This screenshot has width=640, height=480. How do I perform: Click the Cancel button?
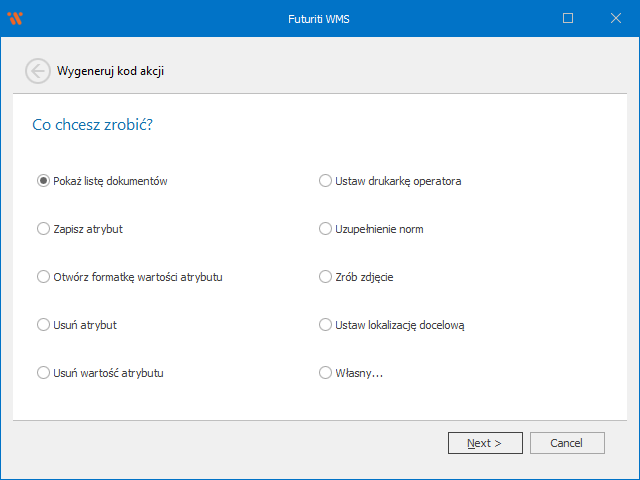(x=567, y=443)
